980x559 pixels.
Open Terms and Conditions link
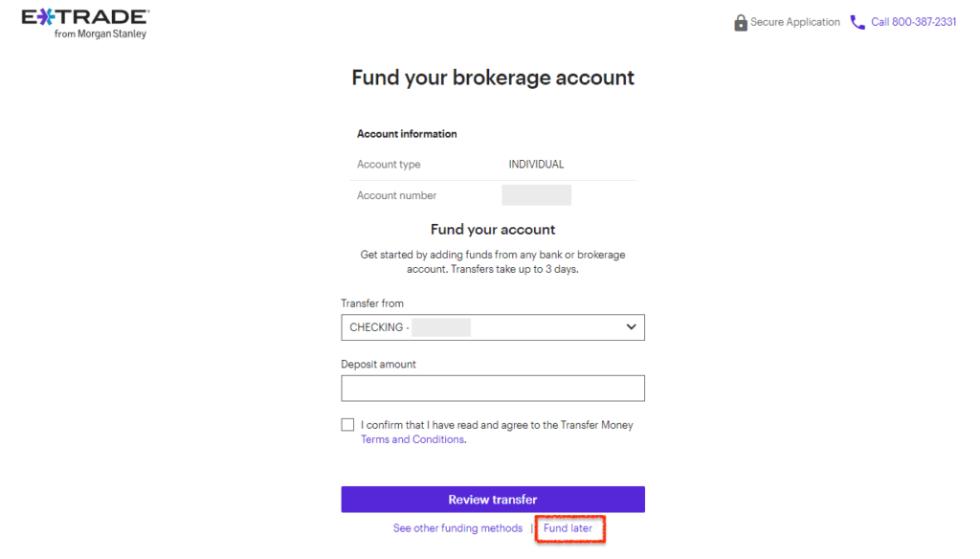(x=412, y=439)
